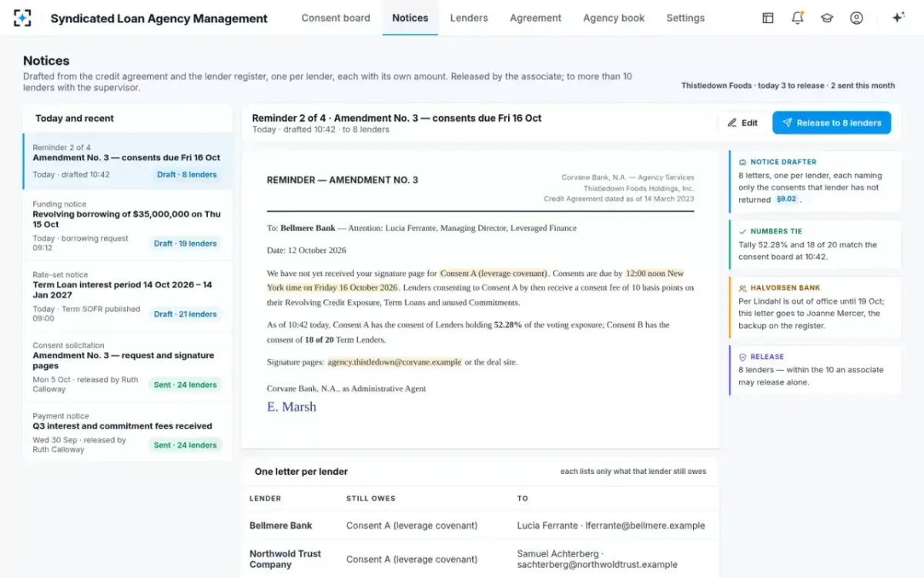Open the graduation cap learning icon

tap(827, 18)
